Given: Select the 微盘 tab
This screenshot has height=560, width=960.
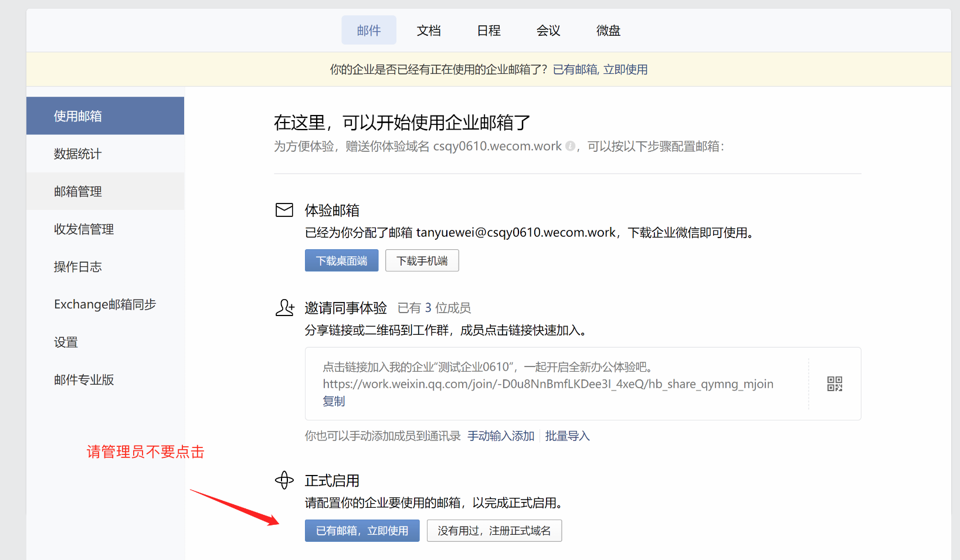Looking at the screenshot, I should tap(608, 30).
